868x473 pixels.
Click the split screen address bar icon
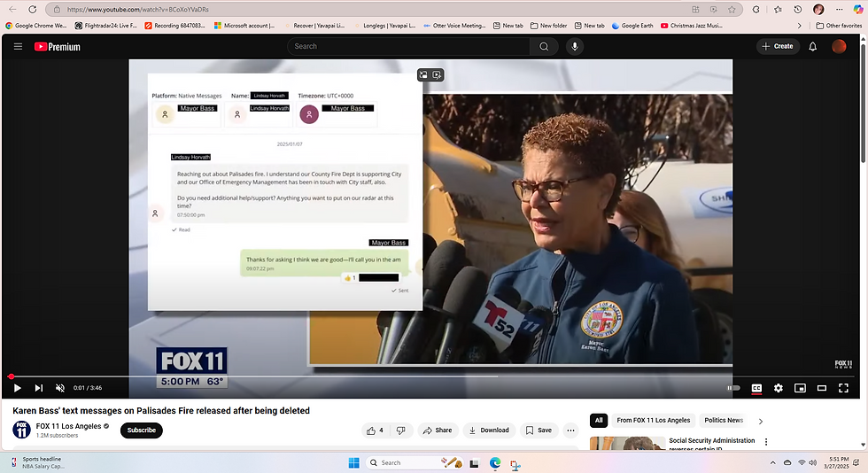tap(695, 10)
